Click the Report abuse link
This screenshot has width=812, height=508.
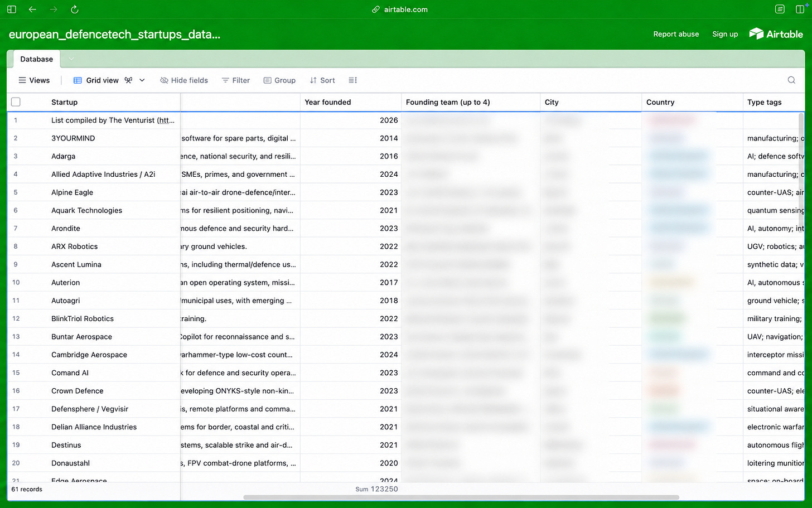[x=676, y=34]
